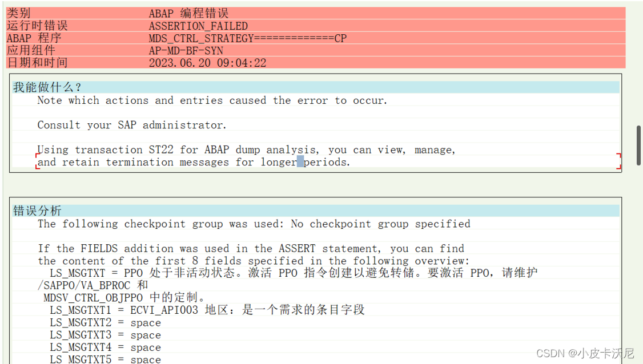
Task: Click ABAP program name MDS_CTRL_STRATEGY=============CP
Action: click(x=248, y=38)
